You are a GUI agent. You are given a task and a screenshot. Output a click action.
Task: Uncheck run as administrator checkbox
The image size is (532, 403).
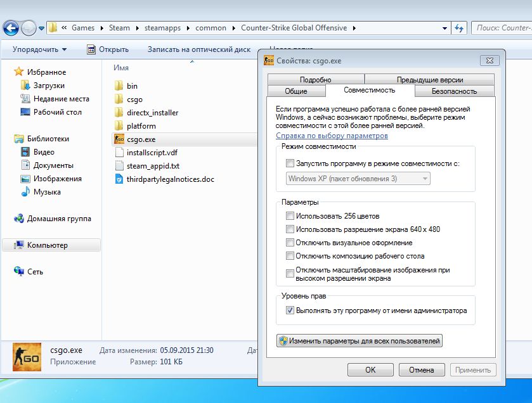(290, 310)
